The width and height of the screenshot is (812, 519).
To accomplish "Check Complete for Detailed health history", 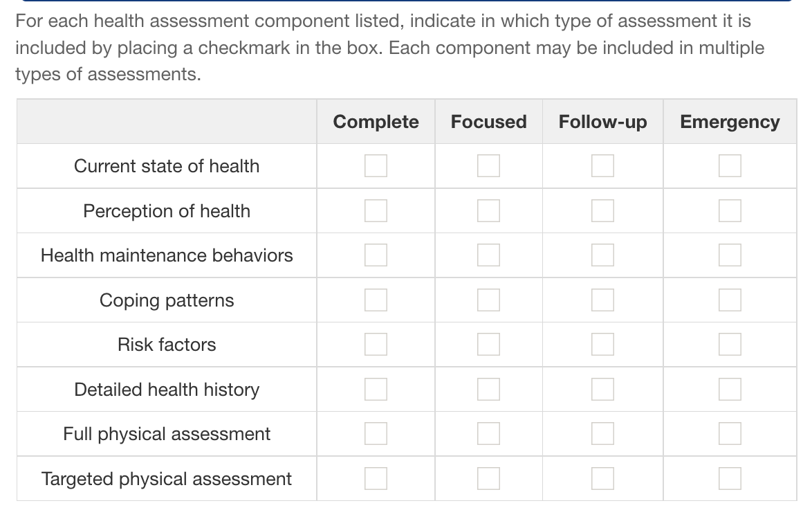I will [x=376, y=389].
